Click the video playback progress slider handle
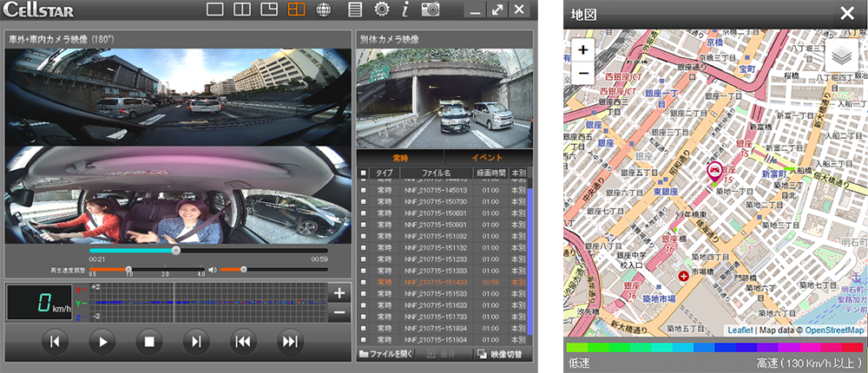This screenshot has height=373, width=868. [x=175, y=251]
